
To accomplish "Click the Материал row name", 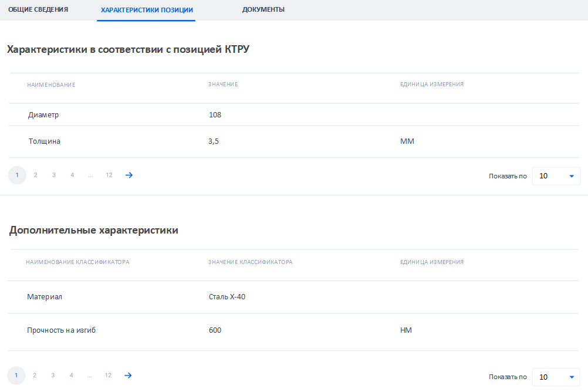I will pyautogui.click(x=44, y=297).
